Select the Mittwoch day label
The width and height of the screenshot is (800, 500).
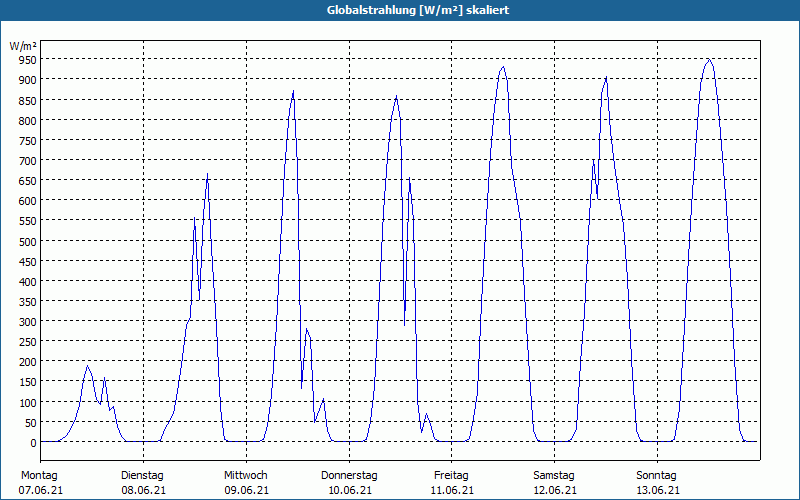coord(245,476)
